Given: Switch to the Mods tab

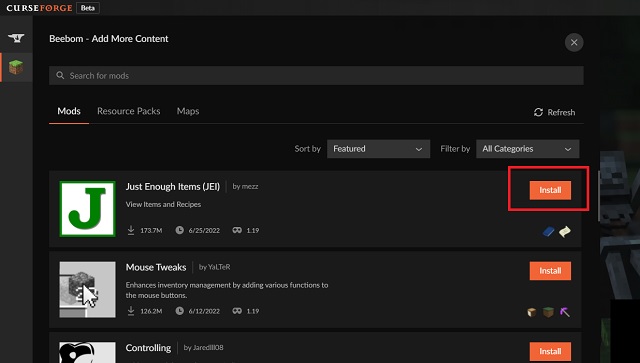Looking at the screenshot, I should coord(69,111).
